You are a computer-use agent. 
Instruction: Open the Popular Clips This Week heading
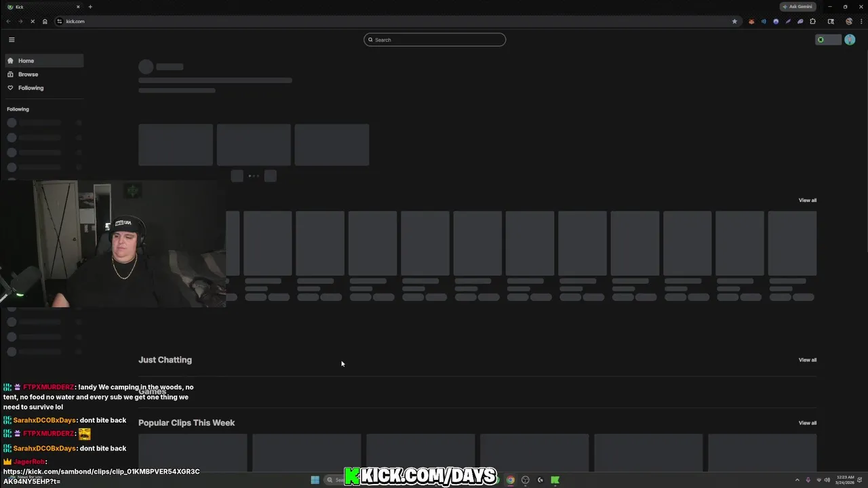tap(186, 423)
